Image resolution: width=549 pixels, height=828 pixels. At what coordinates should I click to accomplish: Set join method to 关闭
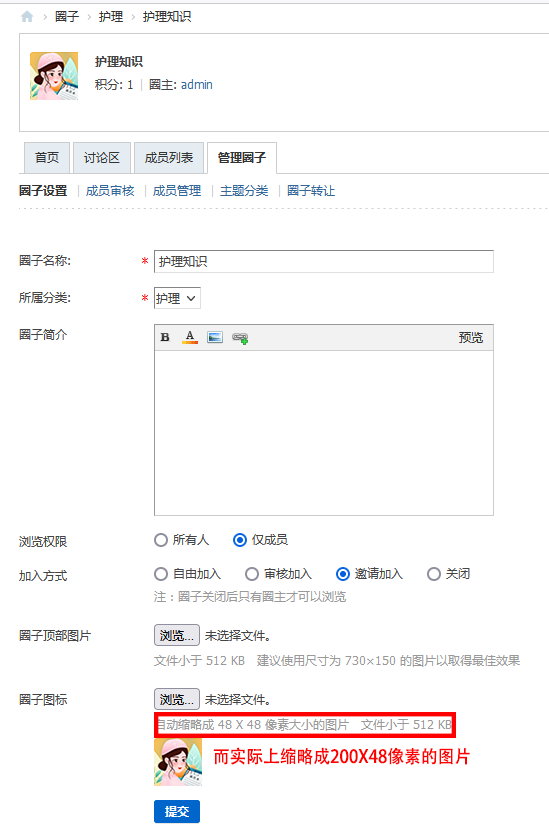pos(433,573)
